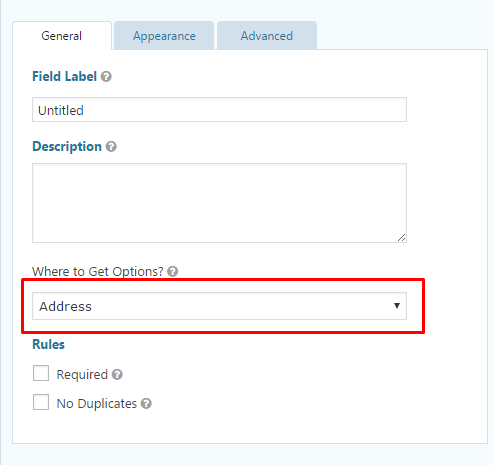494x465 pixels.
Task: Click the Rules section heading
Action: pos(48,344)
